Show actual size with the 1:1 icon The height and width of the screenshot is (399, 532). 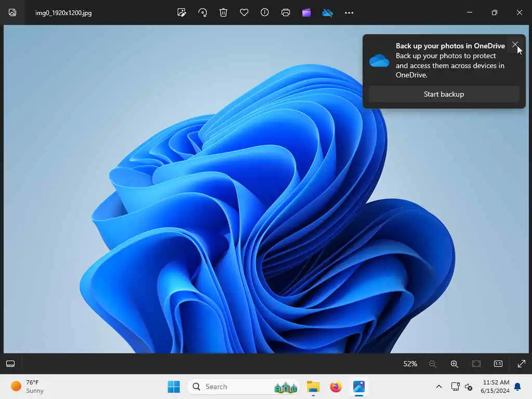click(x=498, y=364)
